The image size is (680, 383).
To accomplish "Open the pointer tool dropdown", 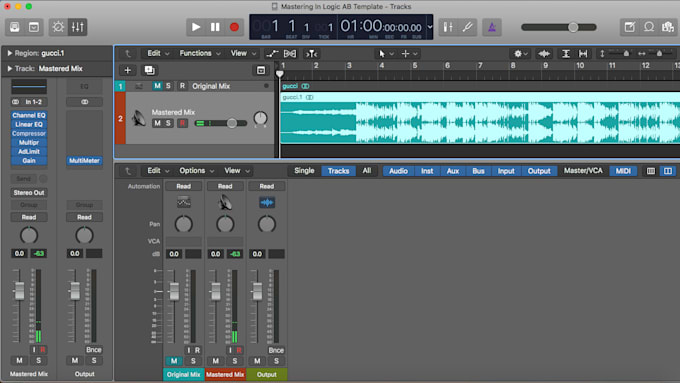I will [x=385, y=53].
